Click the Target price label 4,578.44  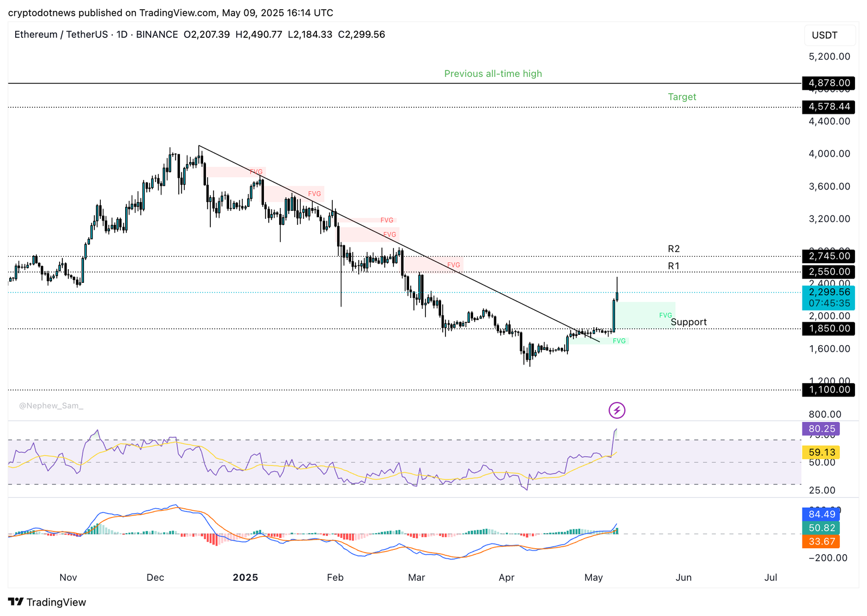827,107
